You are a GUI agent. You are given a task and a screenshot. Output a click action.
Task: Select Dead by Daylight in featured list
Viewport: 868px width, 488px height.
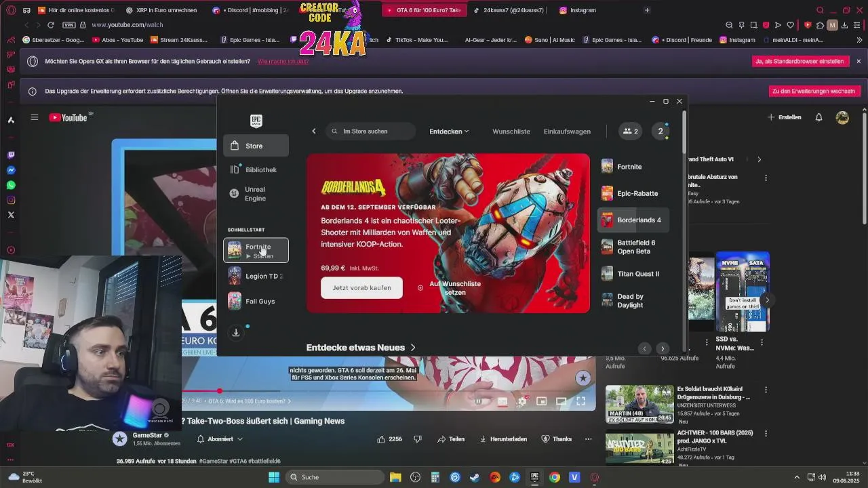(633, 301)
